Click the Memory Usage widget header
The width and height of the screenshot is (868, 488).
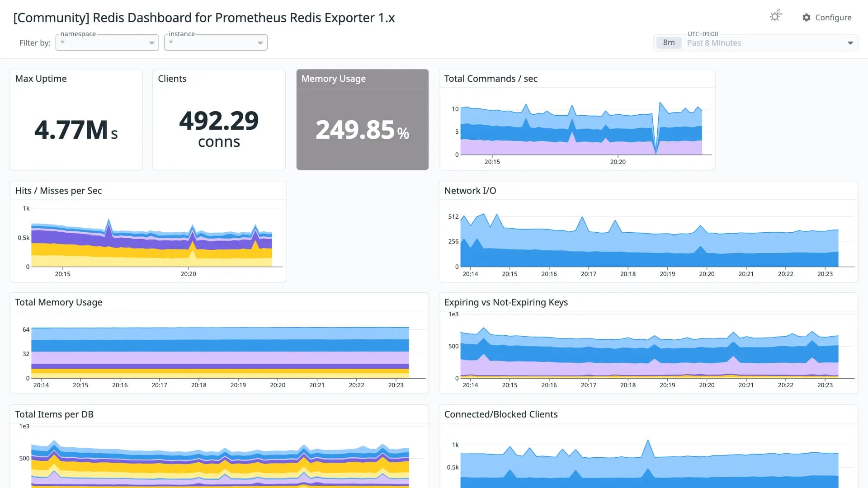[x=362, y=79]
